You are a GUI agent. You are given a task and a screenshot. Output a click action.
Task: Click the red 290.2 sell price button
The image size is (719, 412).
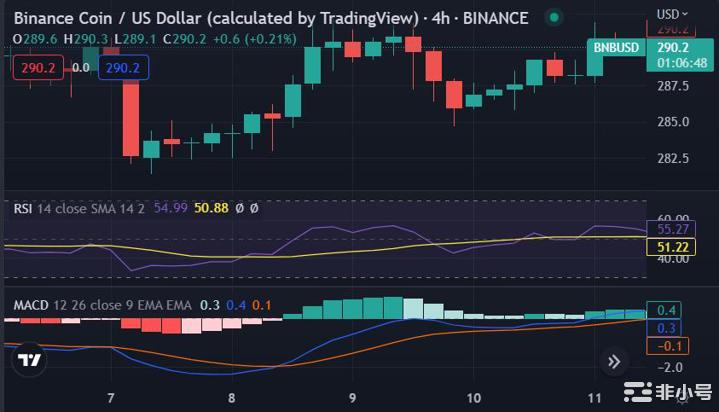(37, 67)
